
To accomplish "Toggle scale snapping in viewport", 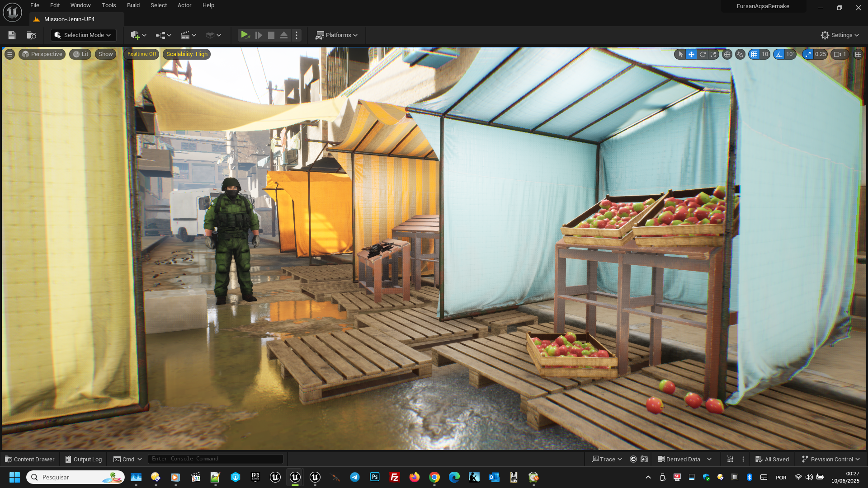I will tap(808, 54).
